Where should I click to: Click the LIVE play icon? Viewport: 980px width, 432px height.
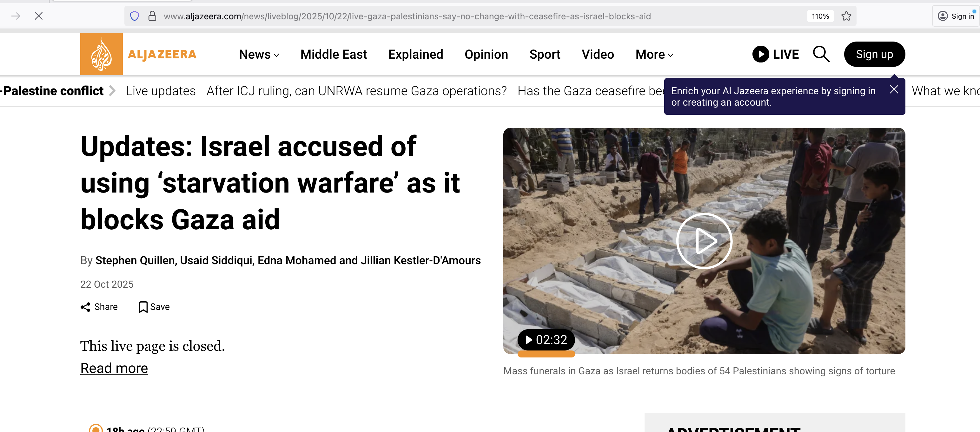[x=760, y=54]
